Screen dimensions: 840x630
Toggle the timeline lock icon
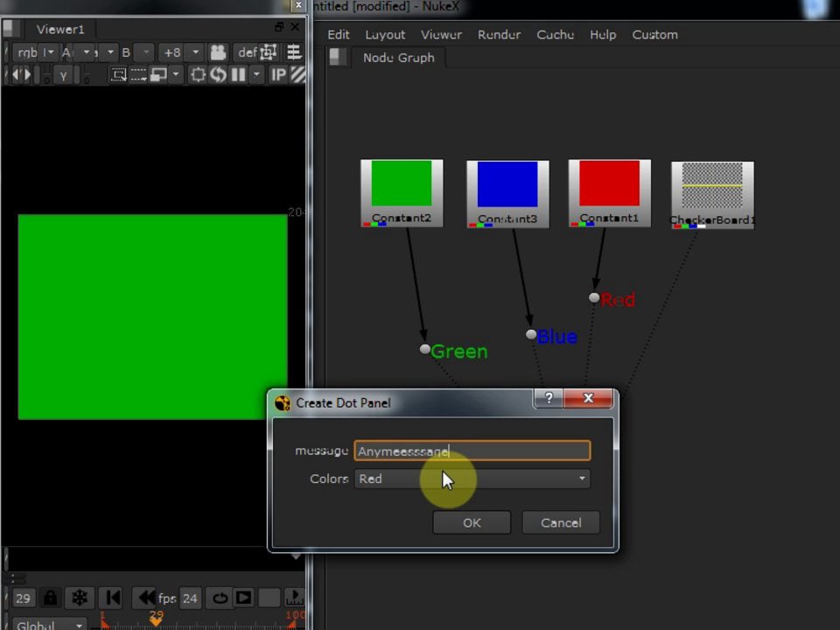click(x=51, y=598)
